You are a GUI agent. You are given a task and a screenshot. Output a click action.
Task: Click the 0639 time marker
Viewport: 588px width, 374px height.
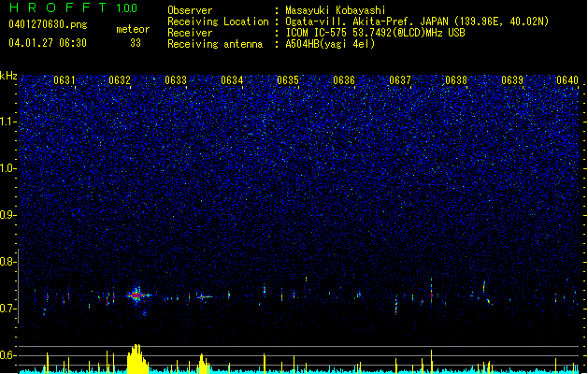pos(512,80)
